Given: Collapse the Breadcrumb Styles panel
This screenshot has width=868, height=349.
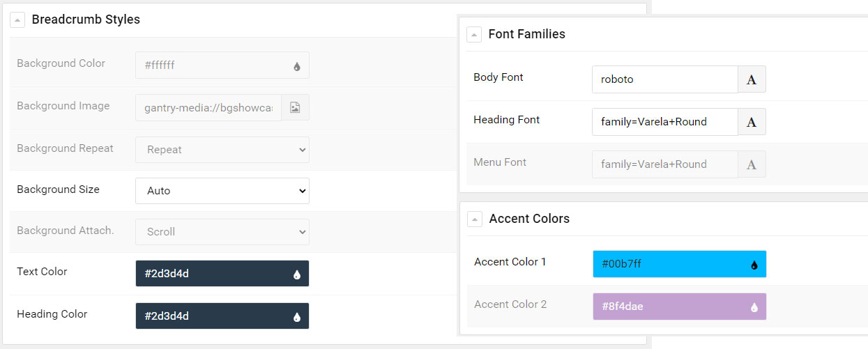Looking at the screenshot, I should click(17, 20).
